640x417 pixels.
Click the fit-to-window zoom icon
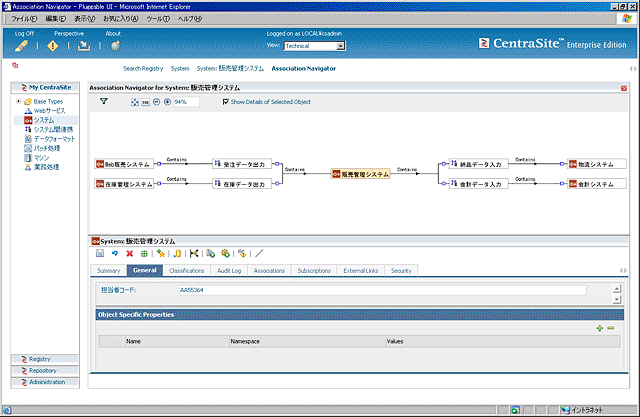click(x=135, y=101)
